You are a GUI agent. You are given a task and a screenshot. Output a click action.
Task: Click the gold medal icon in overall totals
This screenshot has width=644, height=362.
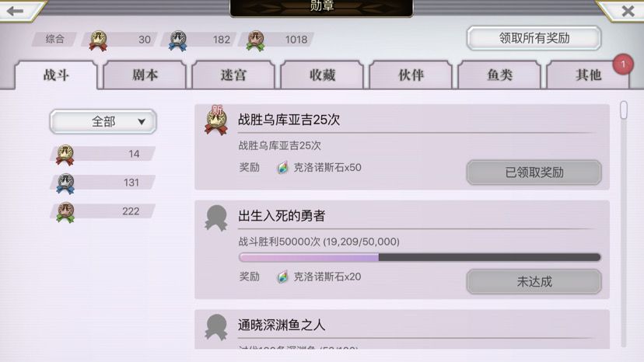click(x=98, y=40)
